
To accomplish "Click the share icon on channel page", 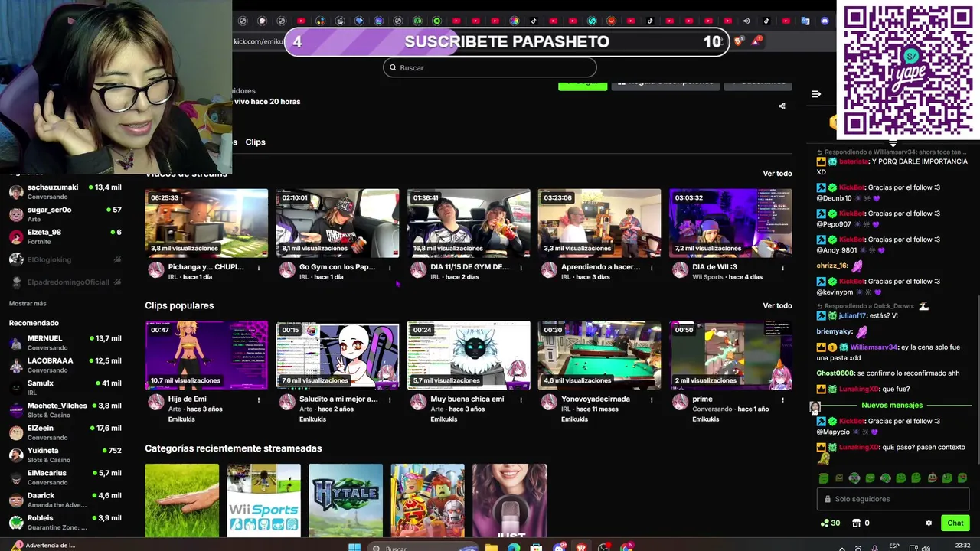I will (782, 106).
